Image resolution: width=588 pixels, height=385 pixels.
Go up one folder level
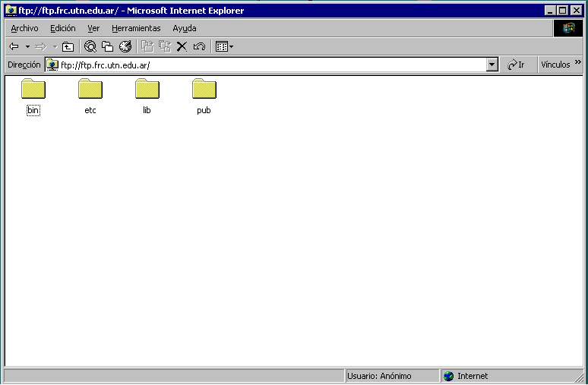pyautogui.click(x=68, y=46)
